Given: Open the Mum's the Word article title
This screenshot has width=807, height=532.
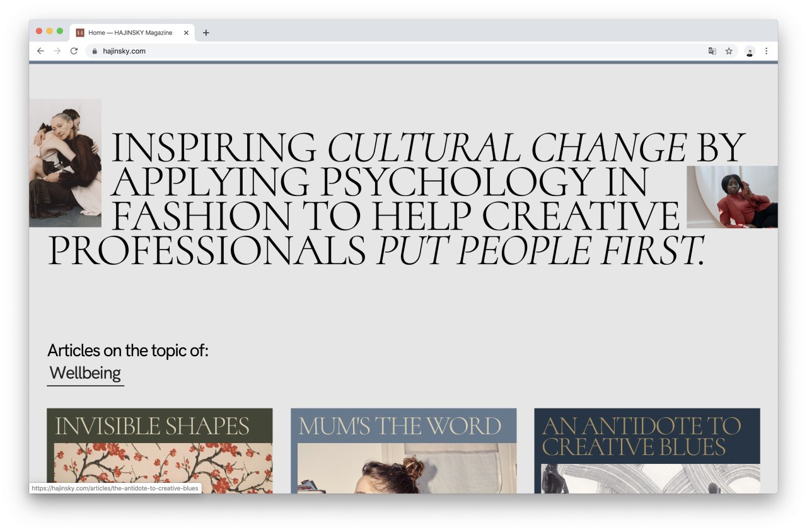Looking at the screenshot, I should 400,426.
